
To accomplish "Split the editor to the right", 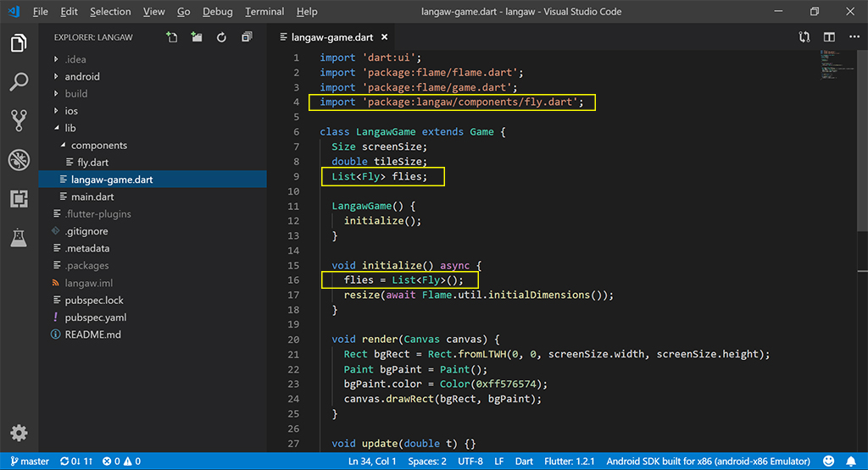I will pos(829,37).
